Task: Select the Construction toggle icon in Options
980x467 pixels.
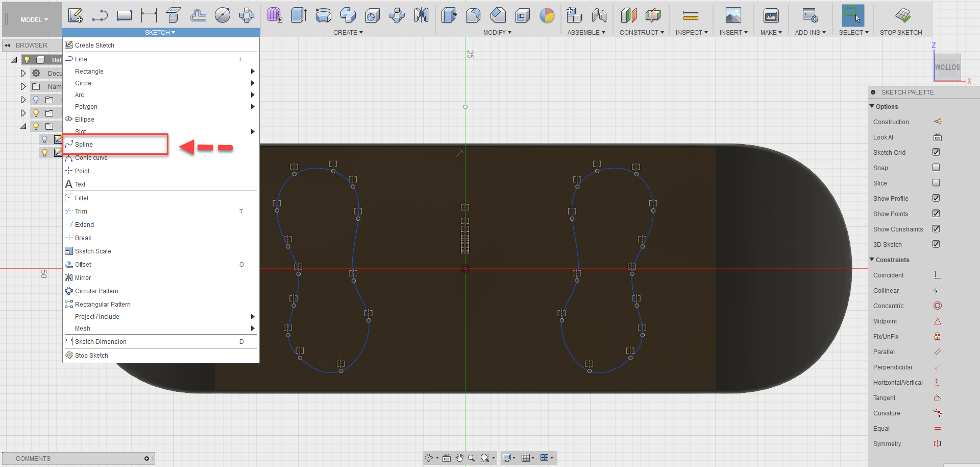Action: pyautogui.click(x=937, y=122)
